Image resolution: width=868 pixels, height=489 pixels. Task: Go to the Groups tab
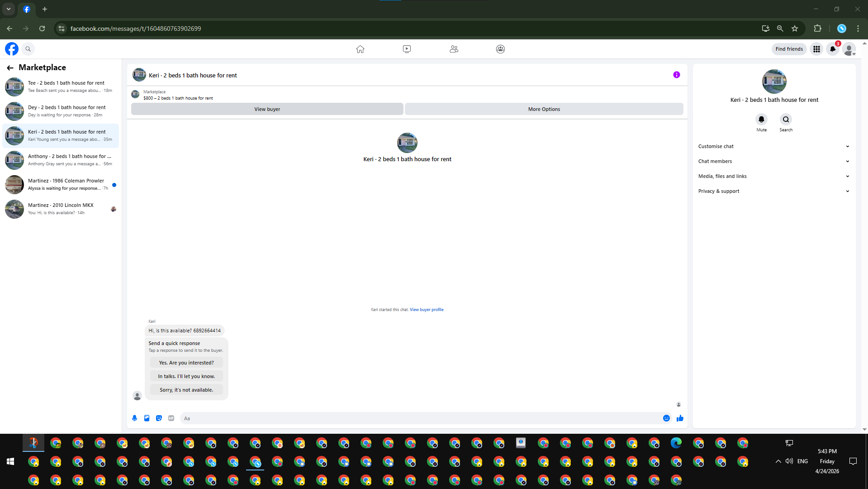point(500,49)
